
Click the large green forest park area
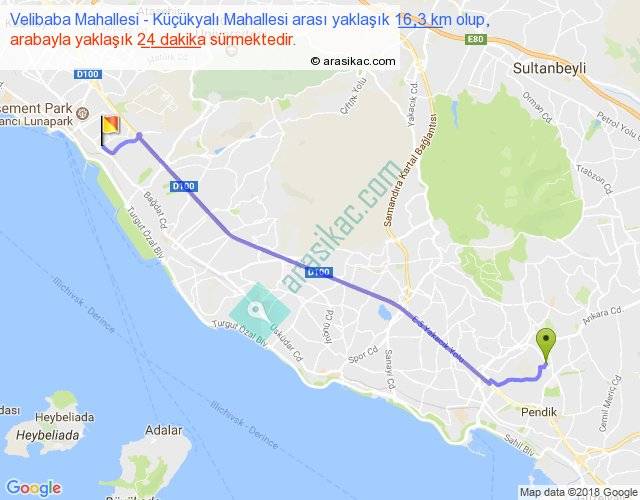[500, 171]
